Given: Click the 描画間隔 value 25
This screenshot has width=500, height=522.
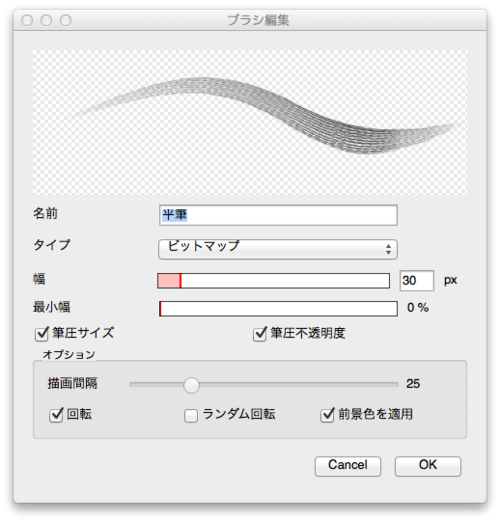Looking at the screenshot, I should tap(413, 384).
